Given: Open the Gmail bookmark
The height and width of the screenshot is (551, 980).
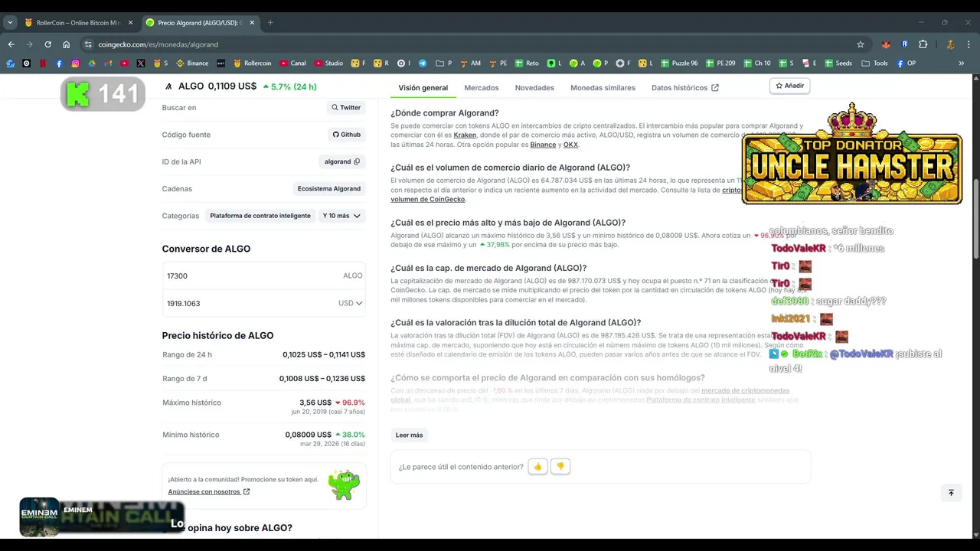Looking at the screenshot, I should point(108,63).
